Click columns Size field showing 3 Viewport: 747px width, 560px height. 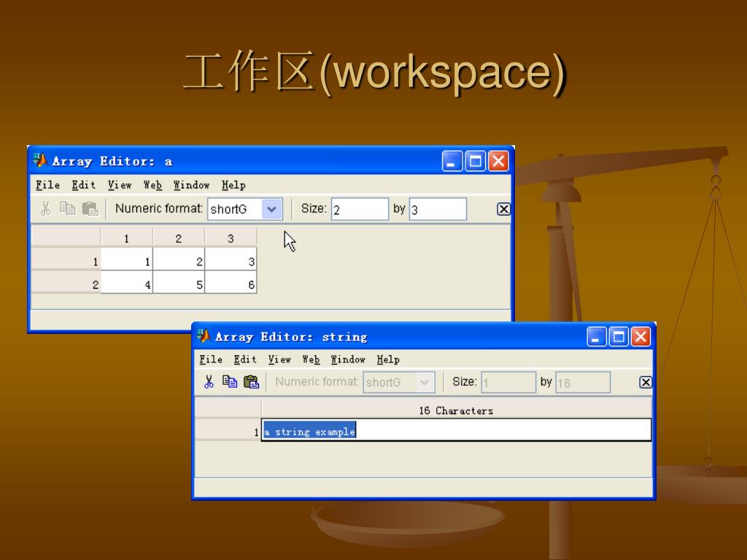438,209
